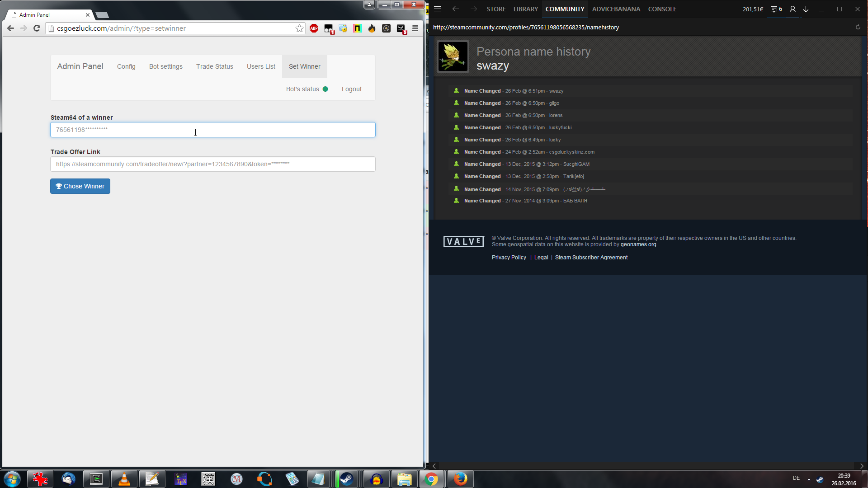The height and width of the screenshot is (488, 868).
Task: Open the Adblock Plus extension icon
Action: point(314,28)
